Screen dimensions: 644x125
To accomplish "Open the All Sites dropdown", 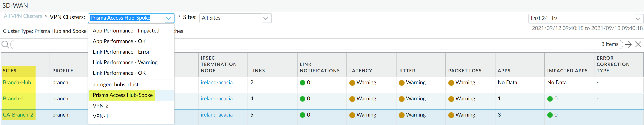I will 235,18.
